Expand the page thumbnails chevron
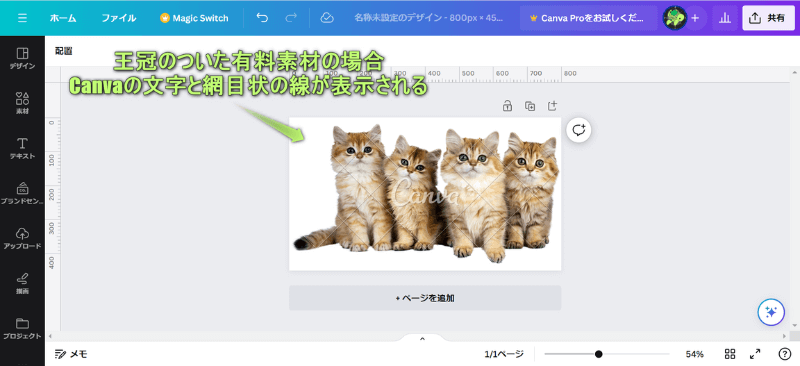Image resolution: width=800 pixels, height=366 pixels. [x=422, y=339]
